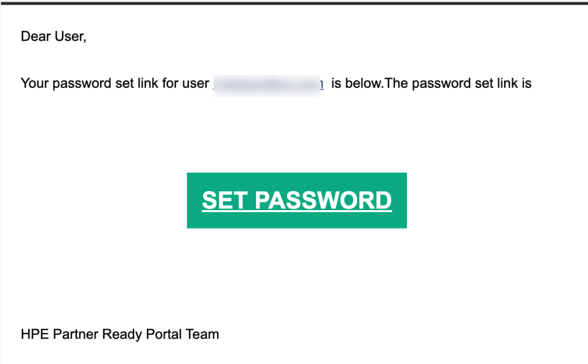Click the word PASSWORD in the green button
Viewport: 588px width, 364px height.
tap(323, 200)
